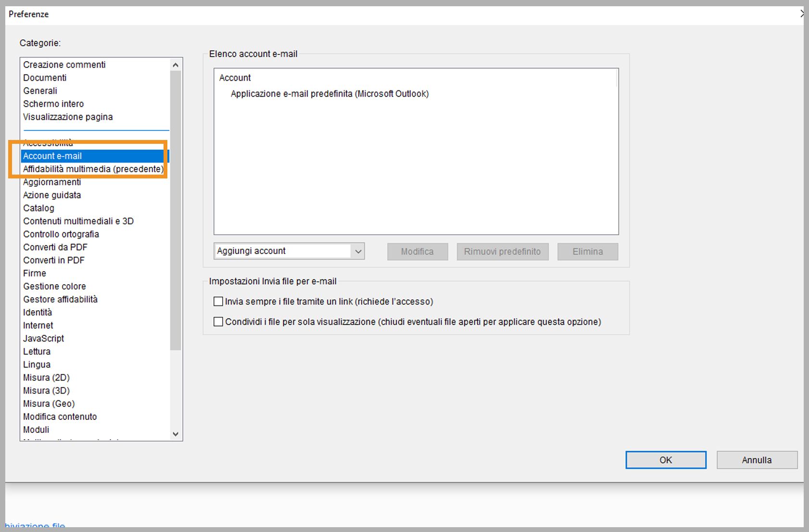Viewport: 809px width, 532px height.
Task: Click the Modifica button
Action: pos(417,251)
